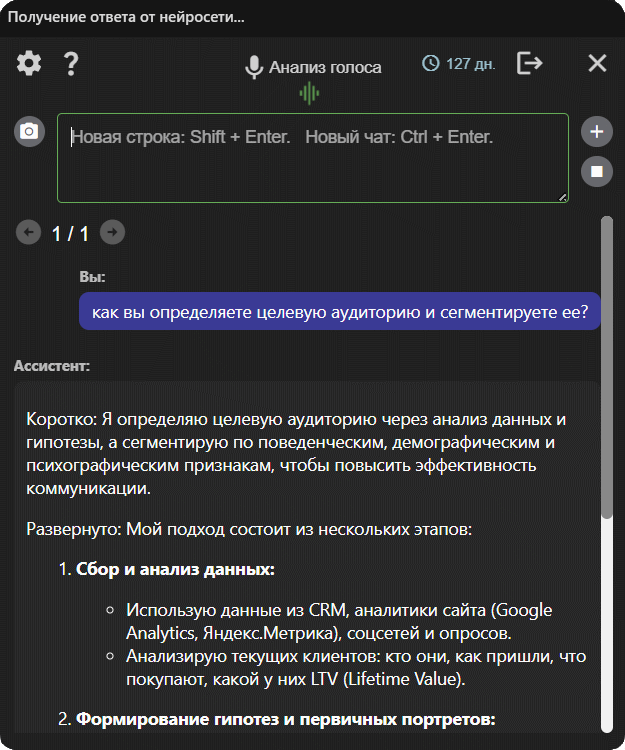Screen dimensions: 625x750
Task: Click the Формирование гипотез и первичных портретов heading
Action: coord(285,719)
